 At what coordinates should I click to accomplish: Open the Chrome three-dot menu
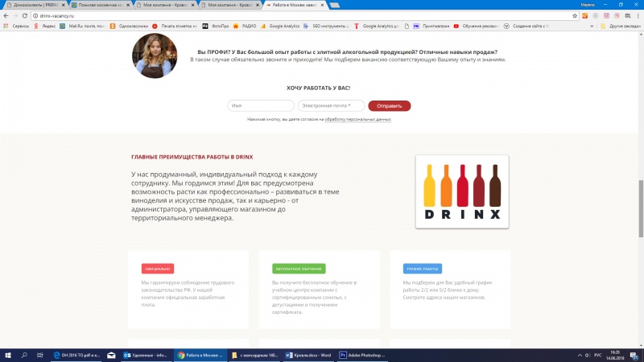click(638, 15)
